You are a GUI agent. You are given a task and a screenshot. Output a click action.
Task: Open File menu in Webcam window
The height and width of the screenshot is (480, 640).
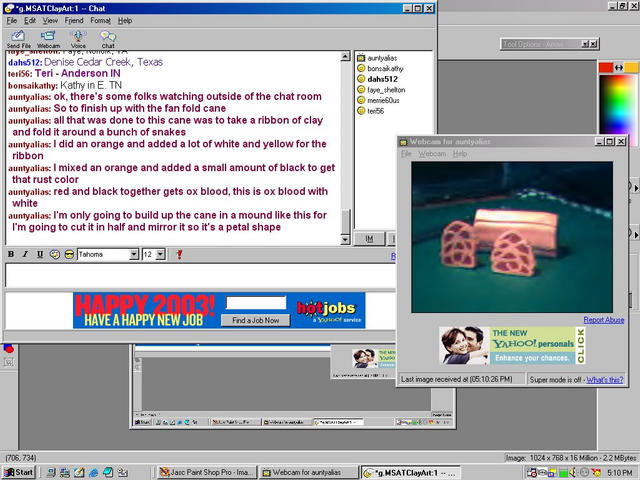coord(406,154)
